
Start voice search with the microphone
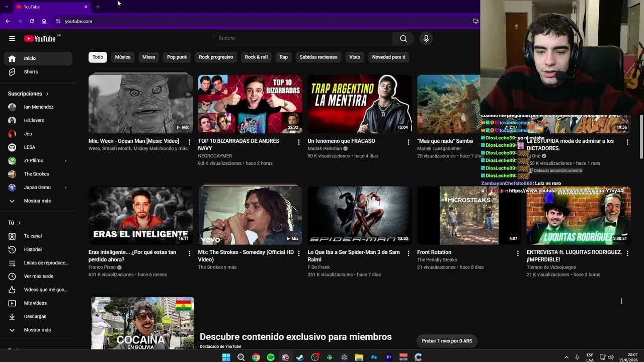(x=426, y=39)
